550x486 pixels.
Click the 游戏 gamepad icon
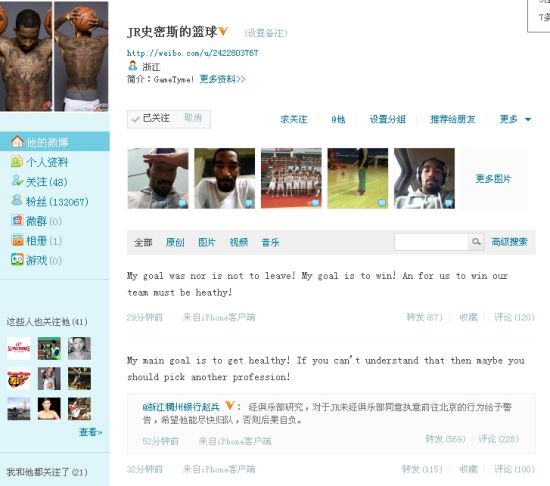(17, 259)
